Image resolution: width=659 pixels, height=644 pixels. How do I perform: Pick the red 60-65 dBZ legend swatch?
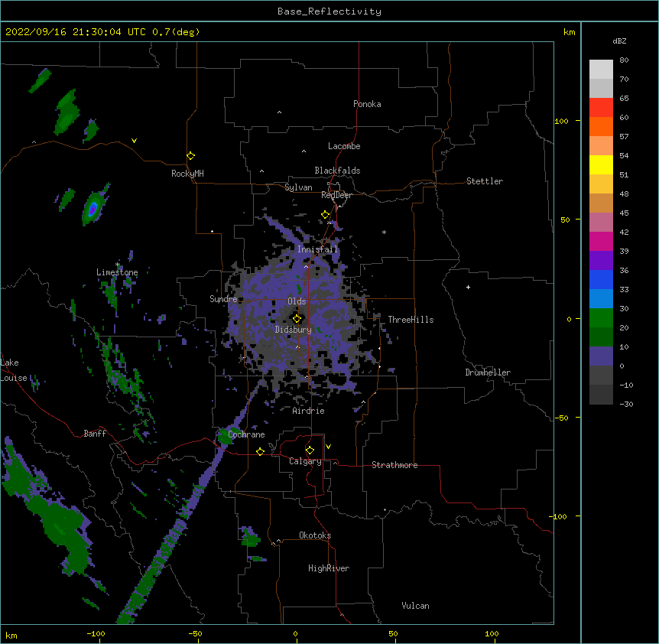pyautogui.click(x=601, y=108)
